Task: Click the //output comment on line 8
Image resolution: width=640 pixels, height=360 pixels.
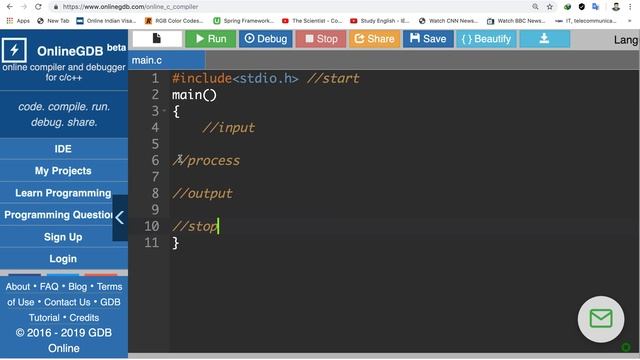Action: [202, 193]
